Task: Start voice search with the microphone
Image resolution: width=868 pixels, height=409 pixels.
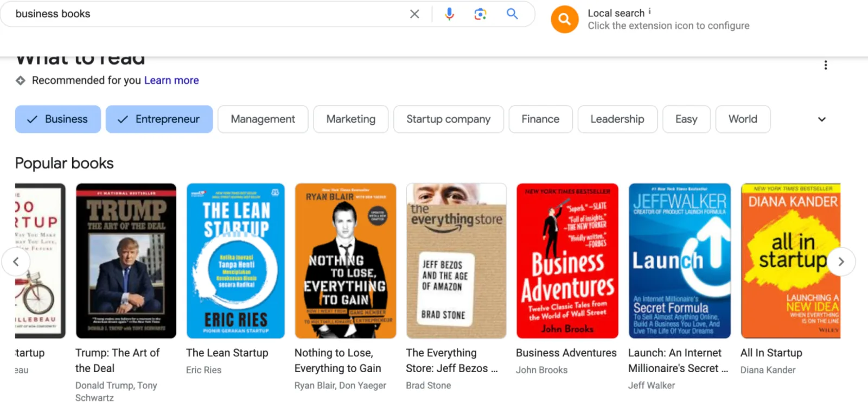Action: click(449, 14)
